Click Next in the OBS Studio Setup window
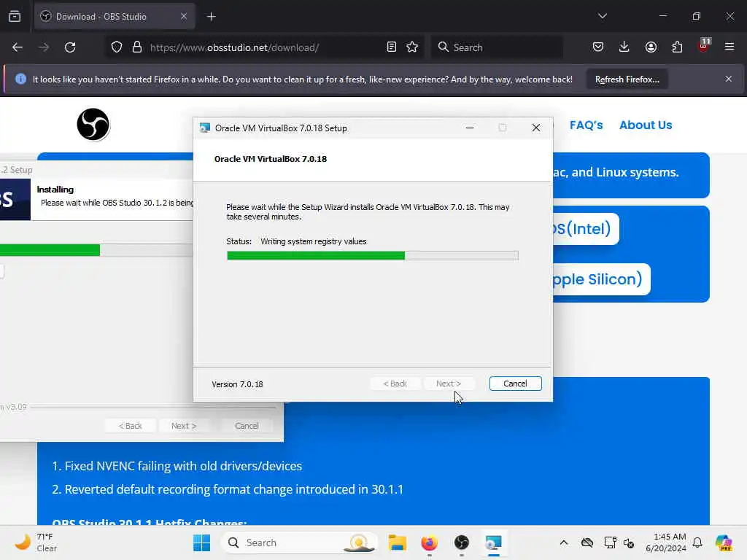Screen dimensions: 747x560 (184, 426)
